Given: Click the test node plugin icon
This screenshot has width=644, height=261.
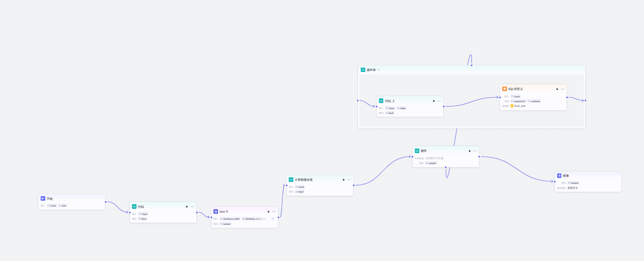Looking at the screenshot, I should coord(216,212).
